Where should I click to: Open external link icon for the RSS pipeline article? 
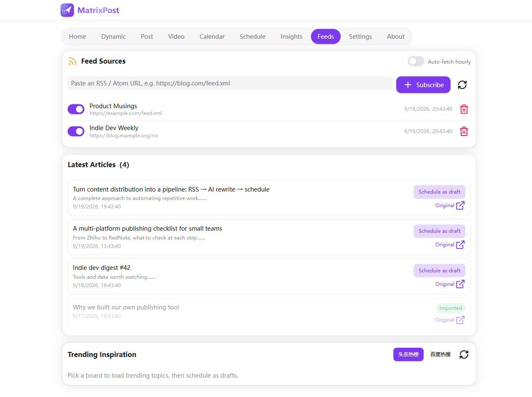pyautogui.click(x=461, y=205)
